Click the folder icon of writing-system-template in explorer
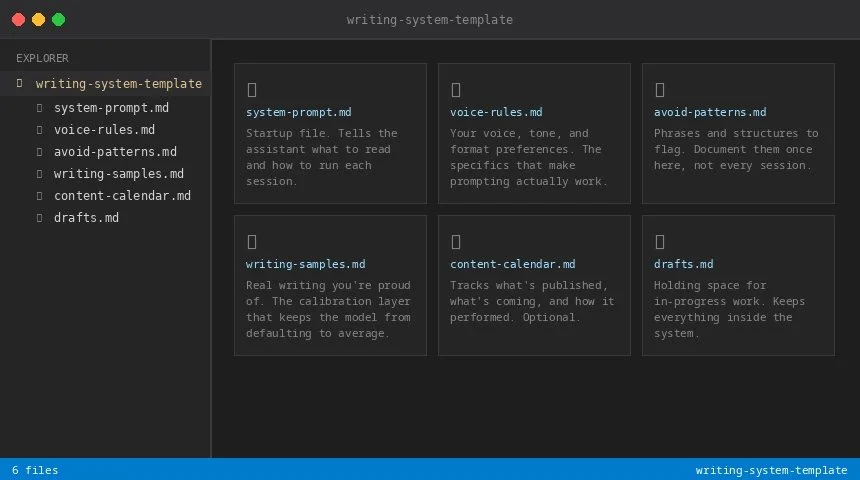 [x=19, y=83]
